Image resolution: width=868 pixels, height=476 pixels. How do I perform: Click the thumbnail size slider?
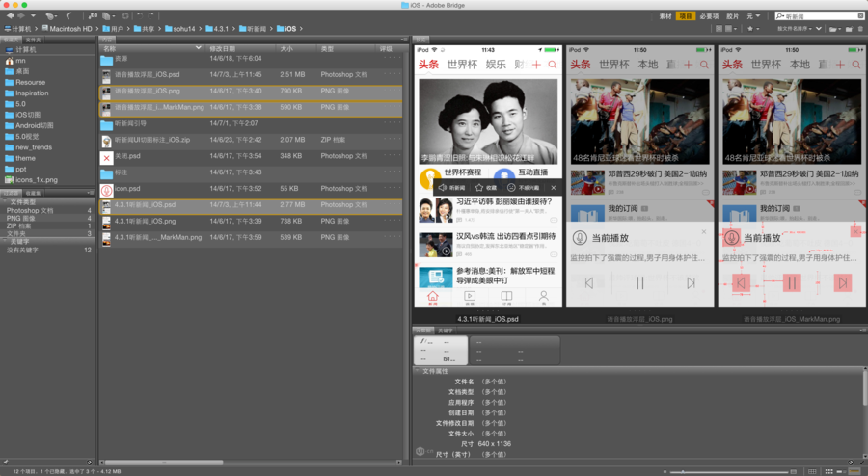pyautogui.click(x=728, y=471)
